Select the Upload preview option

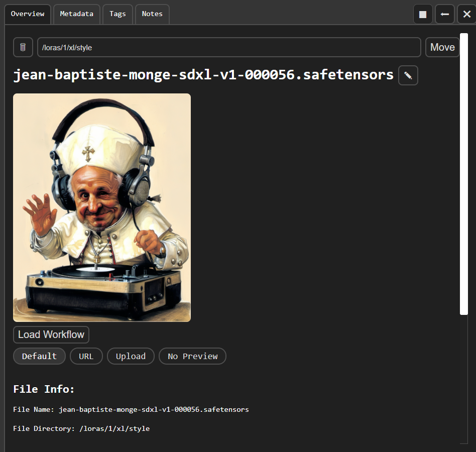click(131, 356)
